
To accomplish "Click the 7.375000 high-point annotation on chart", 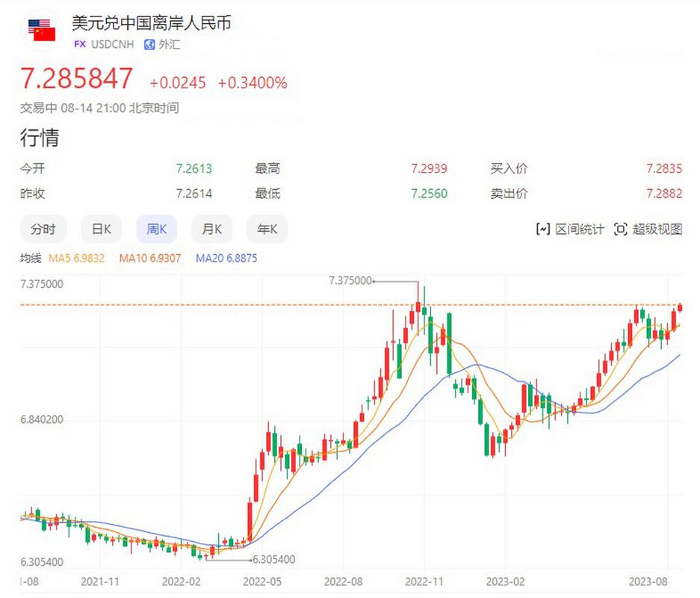I will point(350,280).
